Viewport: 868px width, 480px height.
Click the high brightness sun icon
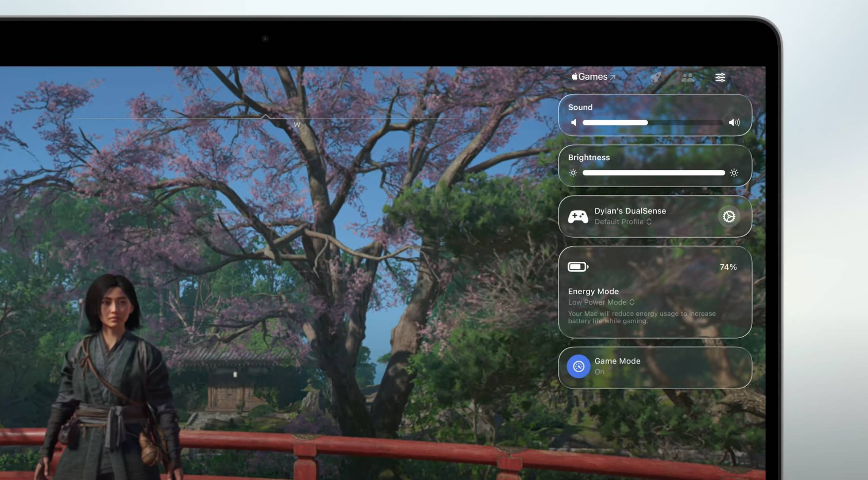[734, 173]
